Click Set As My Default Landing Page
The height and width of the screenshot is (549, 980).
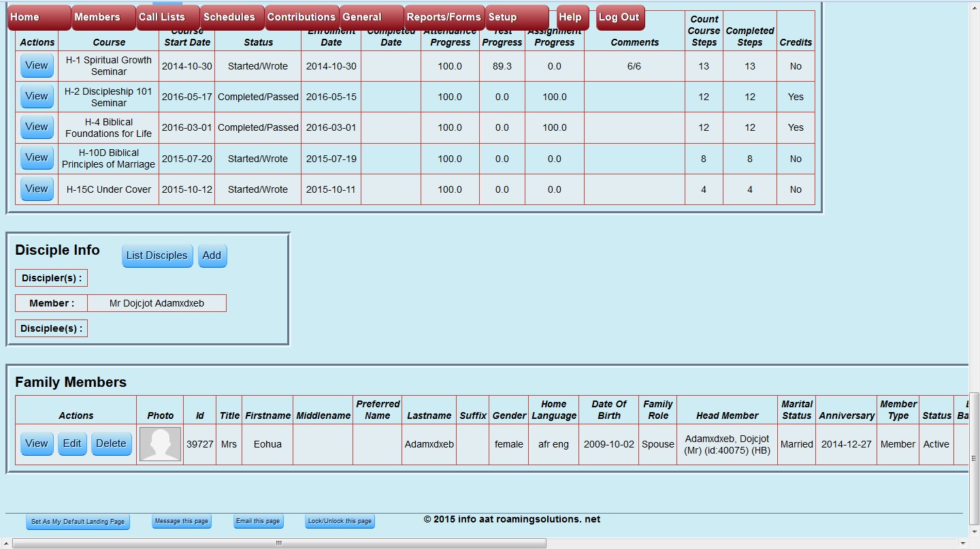(78, 522)
